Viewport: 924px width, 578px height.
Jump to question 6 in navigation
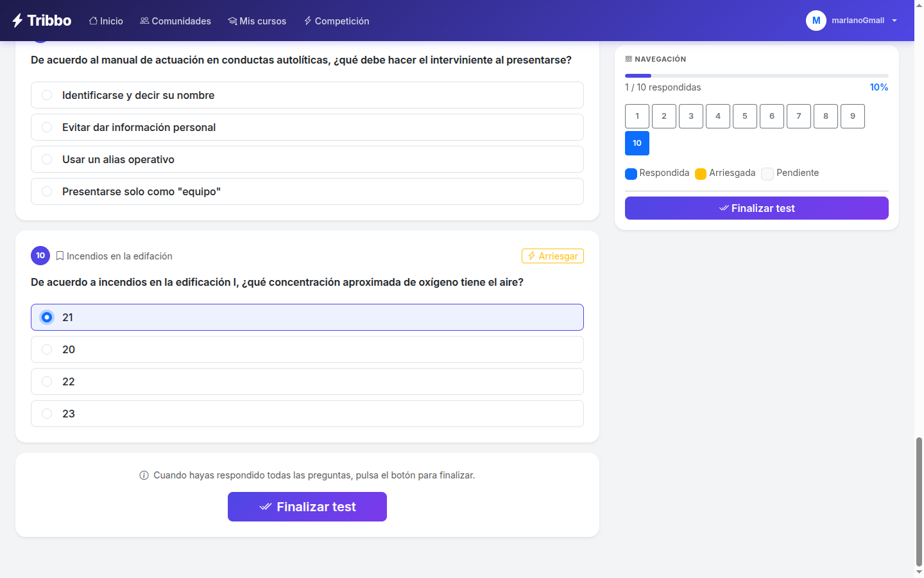click(x=772, y=116)
